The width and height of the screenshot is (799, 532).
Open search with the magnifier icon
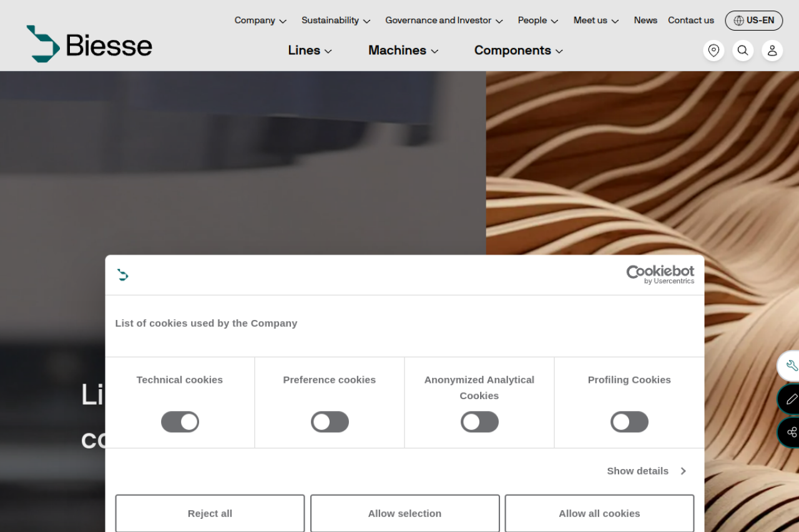click(743, 51)
